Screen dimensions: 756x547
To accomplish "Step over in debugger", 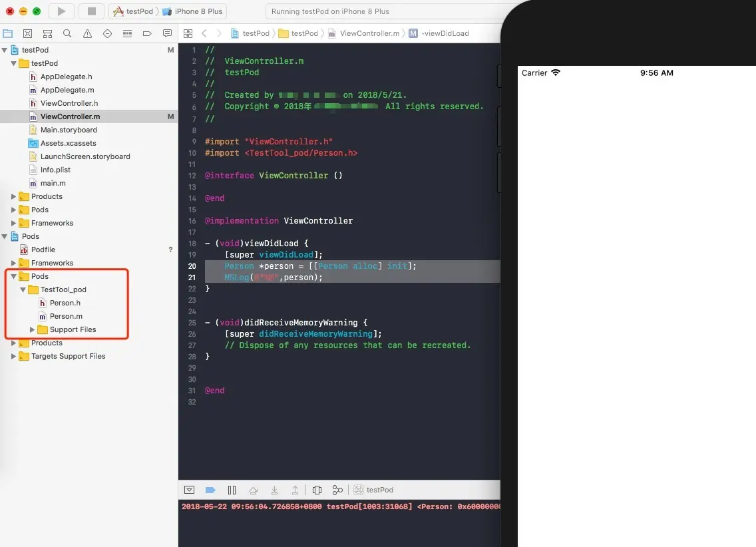I will pos(253,490).
